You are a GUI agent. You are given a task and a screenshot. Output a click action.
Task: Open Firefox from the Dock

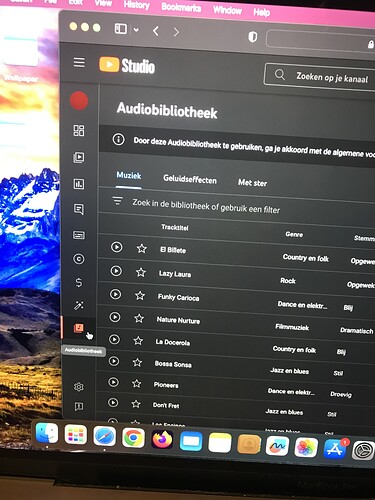click(162, 439)
